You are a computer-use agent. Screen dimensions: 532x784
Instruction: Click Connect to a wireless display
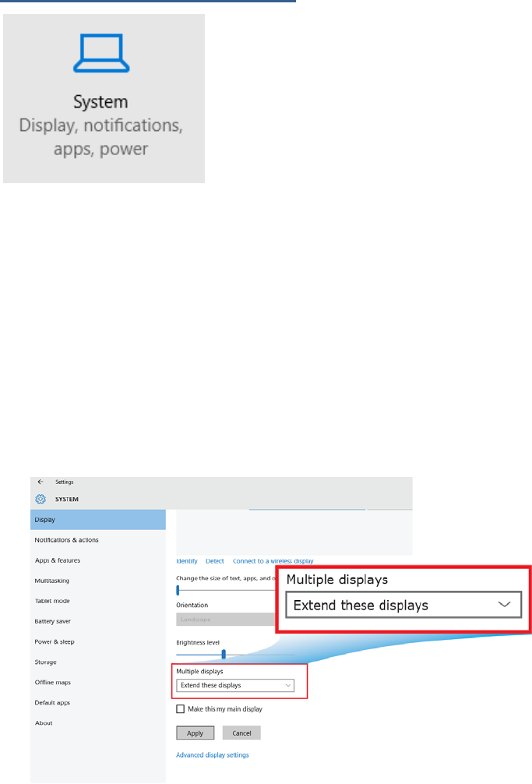click(273, 561)
